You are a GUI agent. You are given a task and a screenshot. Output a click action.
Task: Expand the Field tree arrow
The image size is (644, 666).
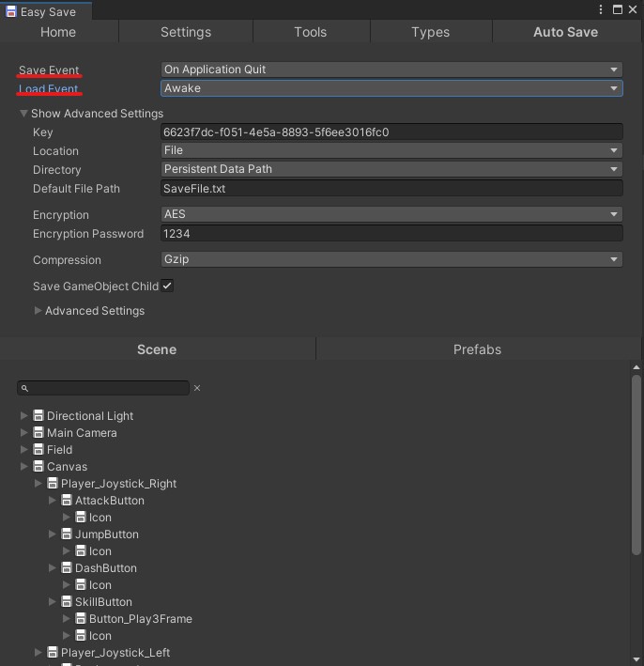click(x=23, y=449)
